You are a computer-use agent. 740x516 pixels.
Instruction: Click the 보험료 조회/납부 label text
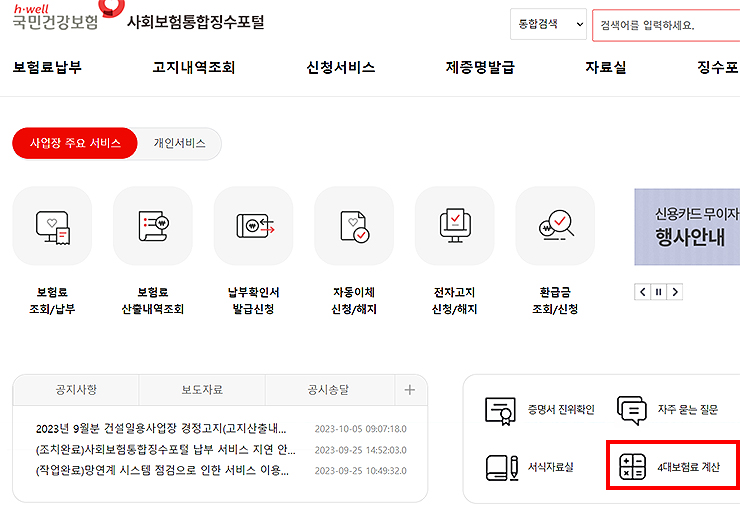(x=52, y=300)
